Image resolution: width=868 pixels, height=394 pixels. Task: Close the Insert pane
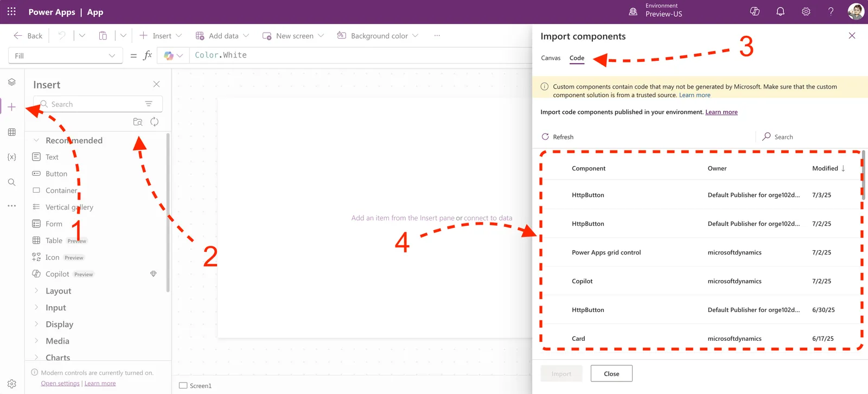click(156, 84)
